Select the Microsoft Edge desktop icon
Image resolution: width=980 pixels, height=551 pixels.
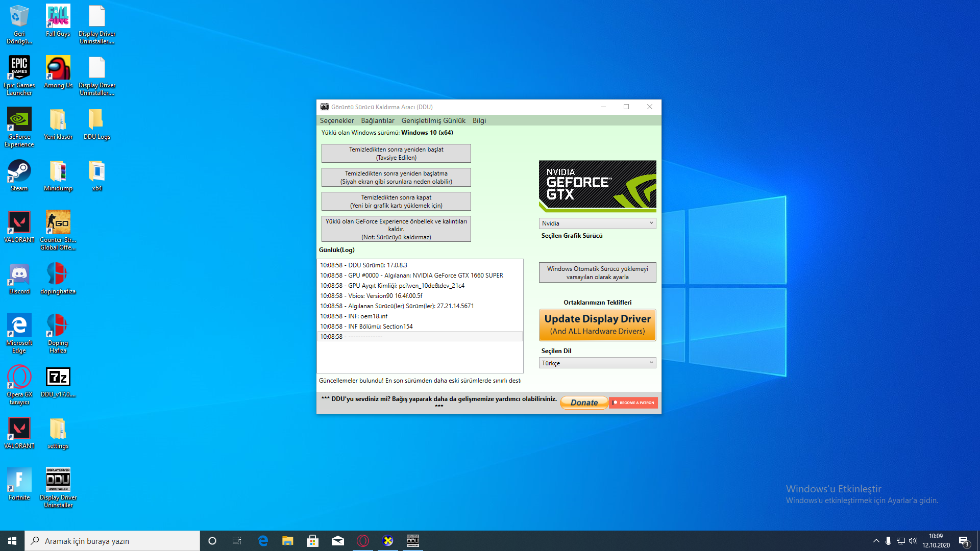19,333
